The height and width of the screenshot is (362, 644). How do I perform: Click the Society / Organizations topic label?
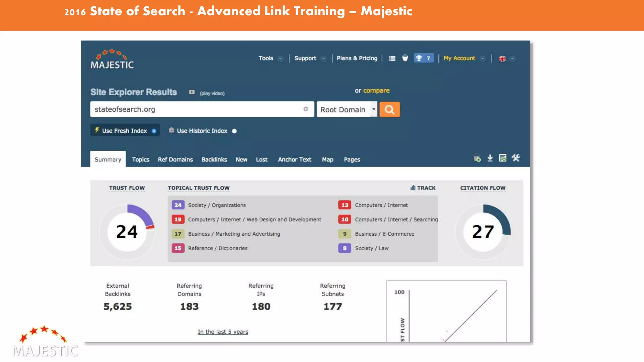click(x=217, y=205)
